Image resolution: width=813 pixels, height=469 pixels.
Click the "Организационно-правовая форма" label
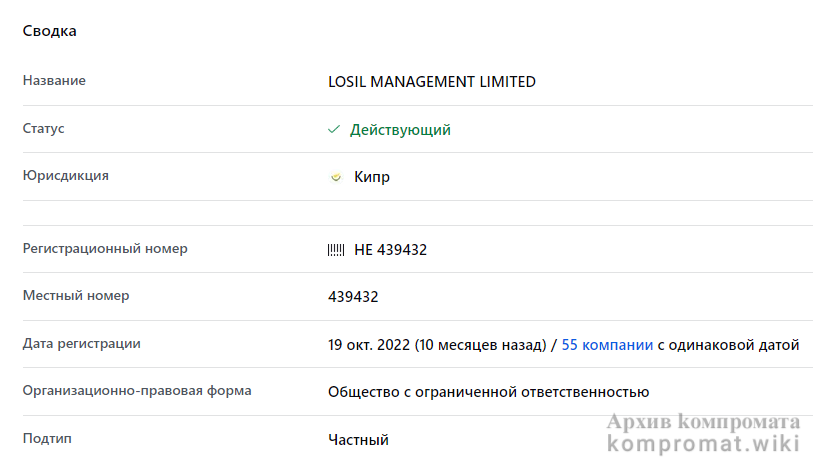pyautogui.click(x=137, y=391)
